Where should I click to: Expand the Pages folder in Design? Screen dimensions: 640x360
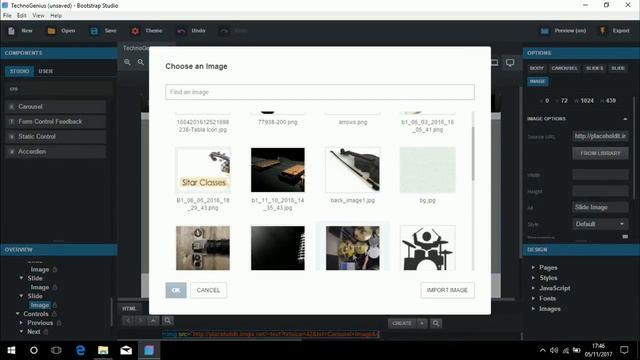click(533, 267)
